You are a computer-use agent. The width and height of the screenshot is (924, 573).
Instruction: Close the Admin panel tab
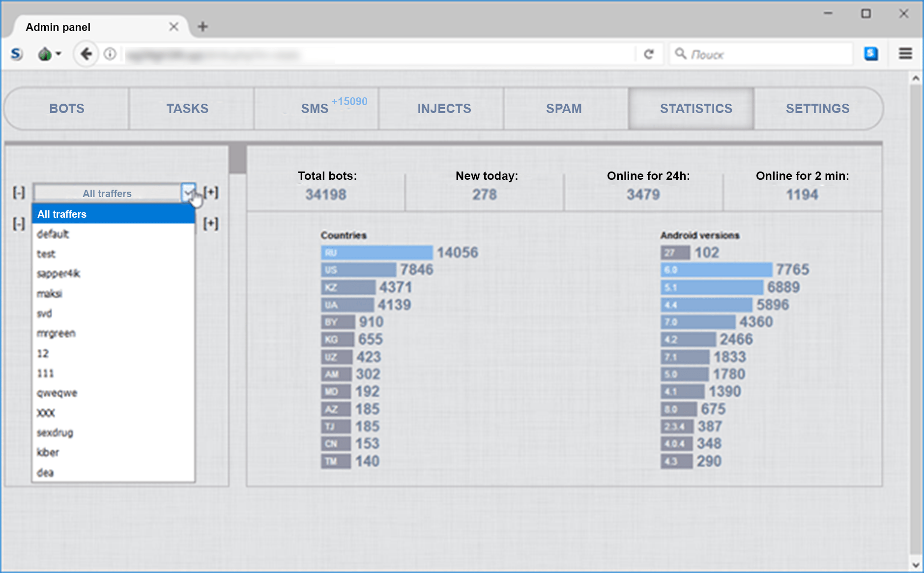point(173,27)
